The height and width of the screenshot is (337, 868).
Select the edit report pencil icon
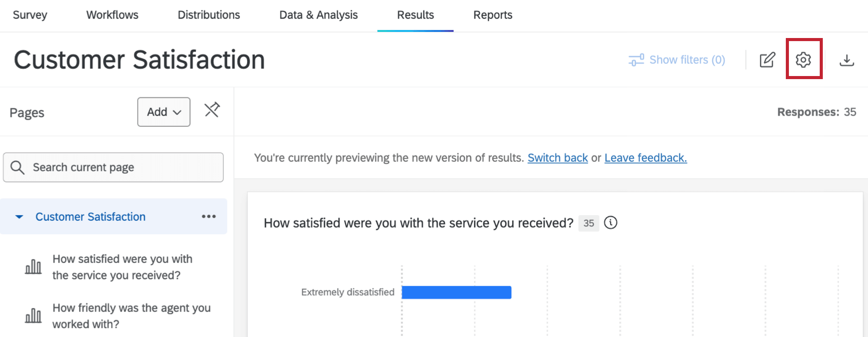766,60
